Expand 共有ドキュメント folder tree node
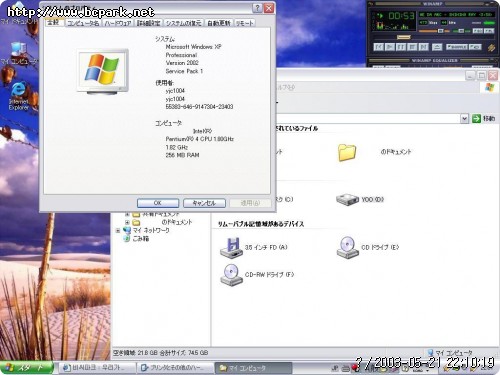Image resolution: width=500 pixels, height=375 pixels. [x=127, y=214]
